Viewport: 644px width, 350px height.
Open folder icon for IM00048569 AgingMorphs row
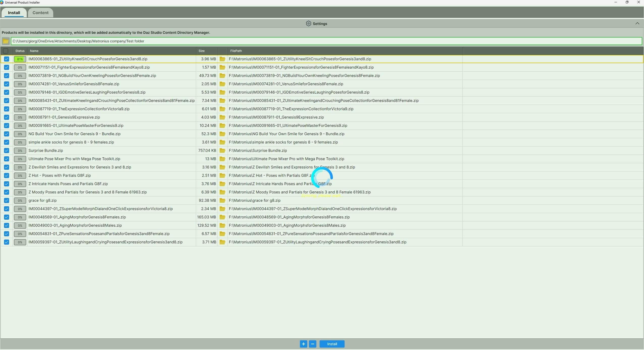[x=222, y=217]
